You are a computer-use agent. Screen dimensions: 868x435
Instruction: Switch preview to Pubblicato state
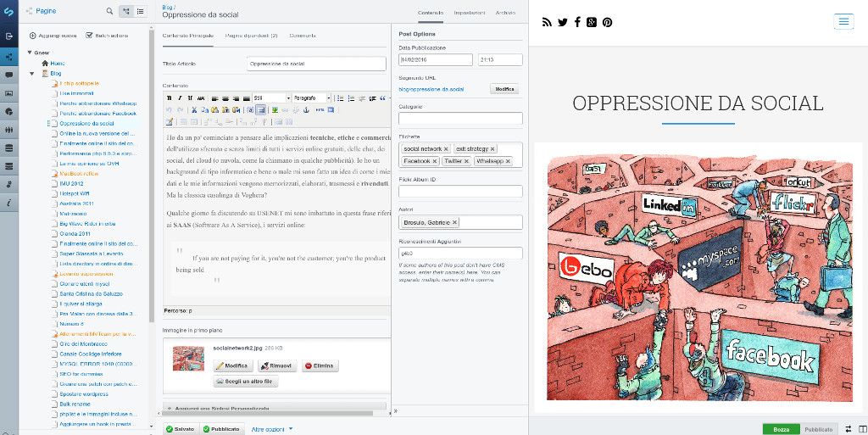coord(818,429)
